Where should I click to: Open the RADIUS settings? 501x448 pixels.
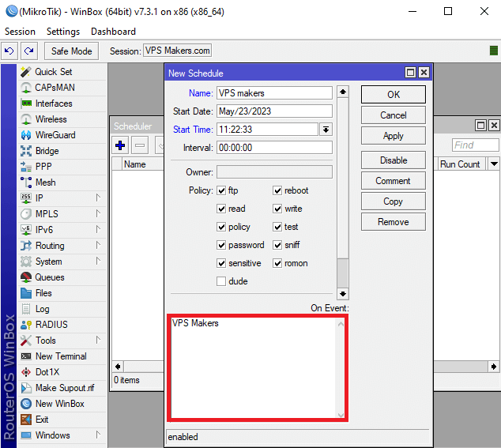coord(62,325)
